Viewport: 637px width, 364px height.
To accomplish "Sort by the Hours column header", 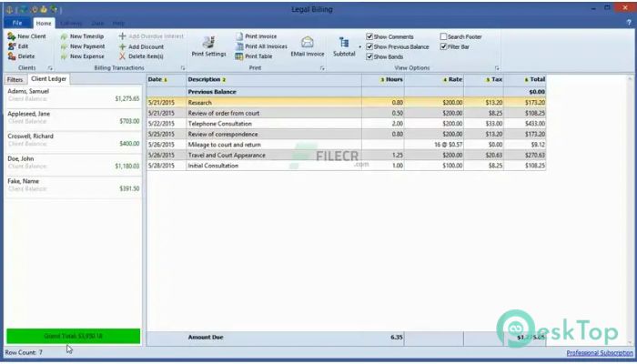I will (x=383, y=80).
